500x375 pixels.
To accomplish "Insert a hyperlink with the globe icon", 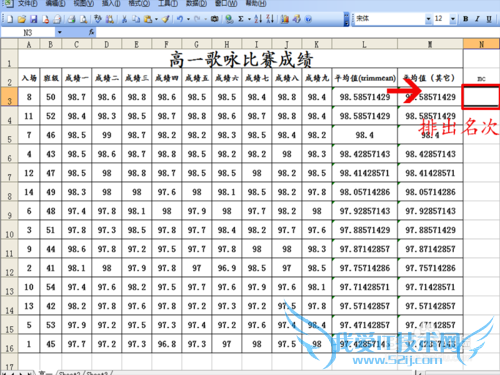I will pyautogui.click(x=229, y=19).
